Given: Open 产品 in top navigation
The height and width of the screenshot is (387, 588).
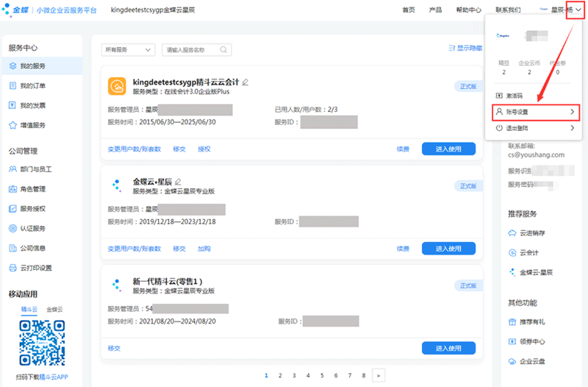Looking at the screenshot, I should 435,10.
